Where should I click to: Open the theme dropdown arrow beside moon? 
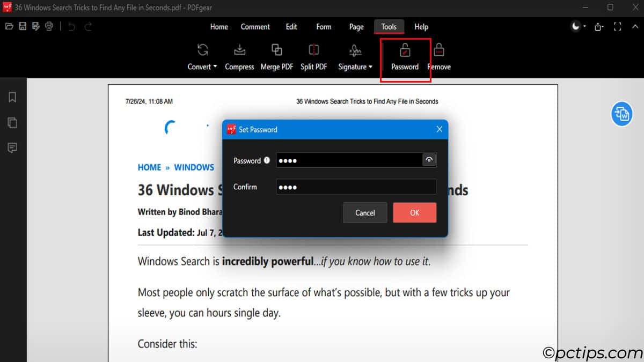click(584, 26)
